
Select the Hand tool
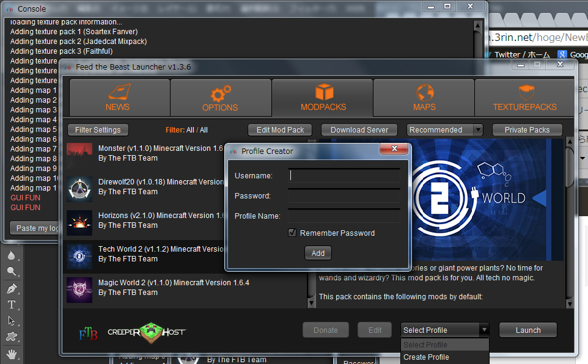click(11, 354)
